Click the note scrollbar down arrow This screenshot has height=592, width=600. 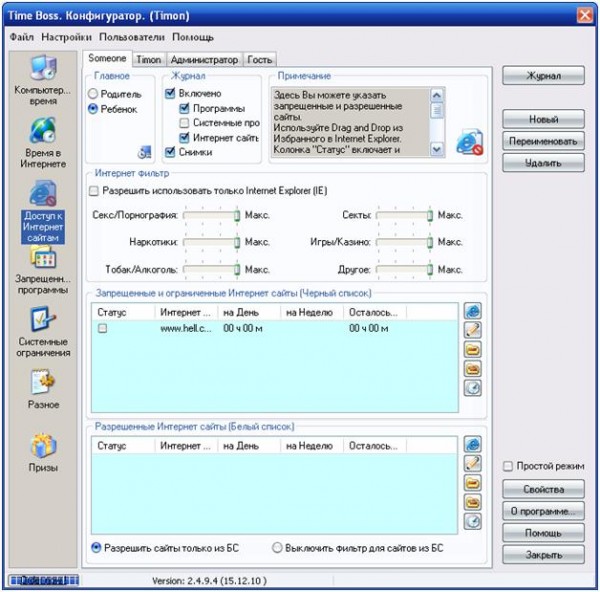437,149
